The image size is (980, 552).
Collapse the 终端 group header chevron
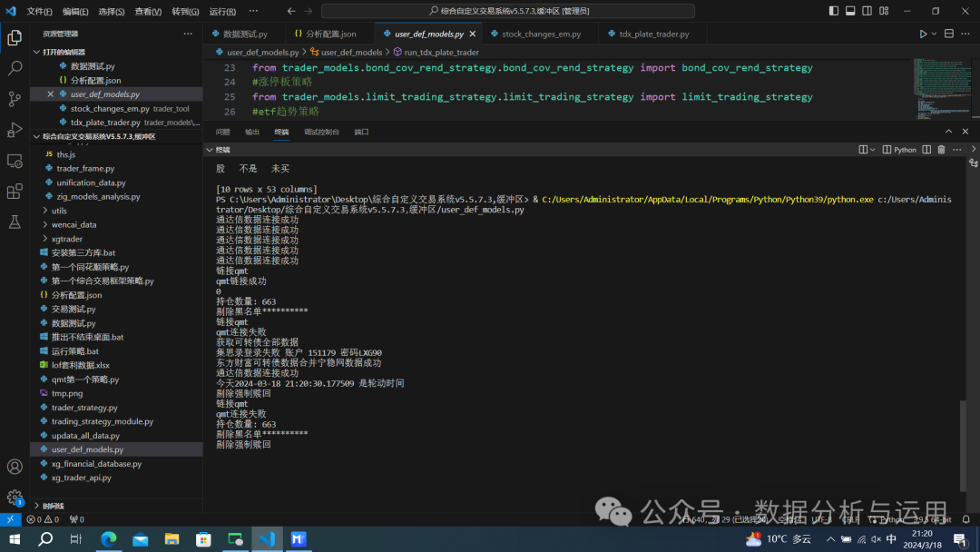click(210, 150)
